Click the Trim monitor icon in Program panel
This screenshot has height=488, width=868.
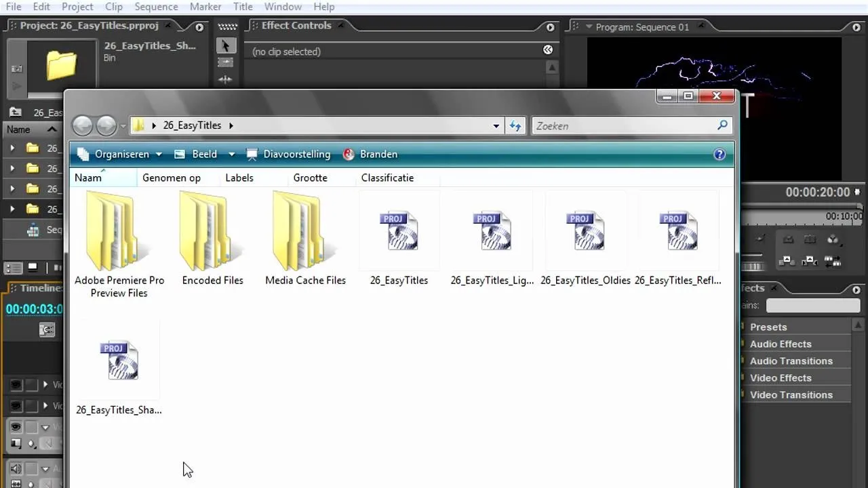(833, 260)
